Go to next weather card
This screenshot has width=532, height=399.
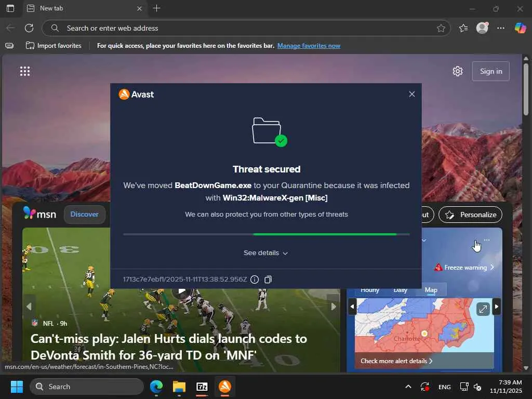coord(496,307)
